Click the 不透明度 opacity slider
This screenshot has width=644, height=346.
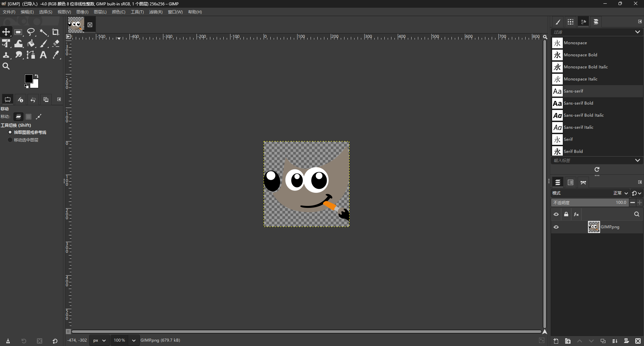[x=590, y=203]
